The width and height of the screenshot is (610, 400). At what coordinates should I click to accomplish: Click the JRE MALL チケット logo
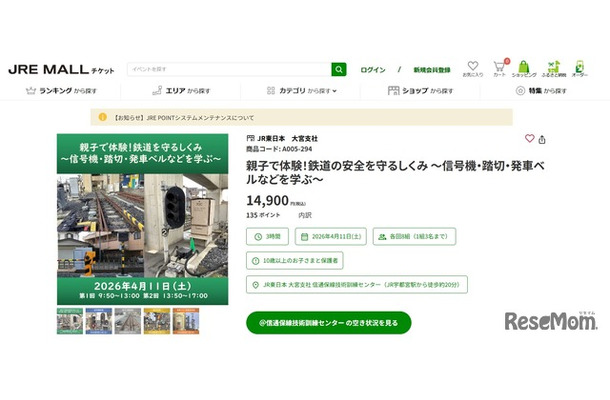coord(61,70)
